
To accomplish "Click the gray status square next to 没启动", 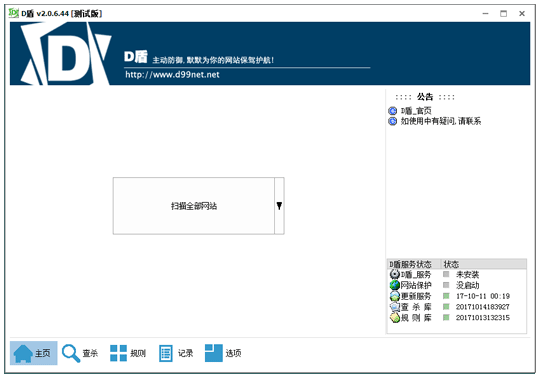I will tap(446, 285).
